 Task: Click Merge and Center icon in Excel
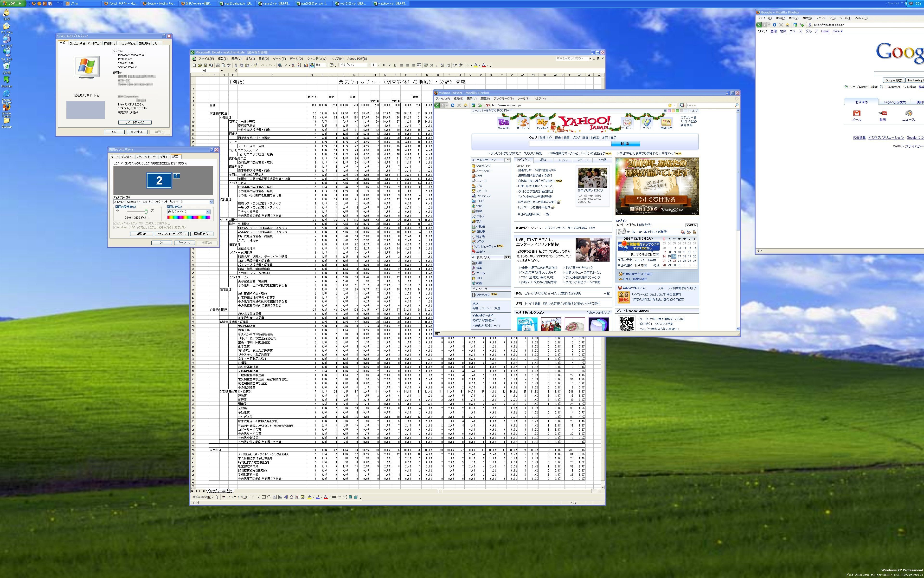[419, 65]
